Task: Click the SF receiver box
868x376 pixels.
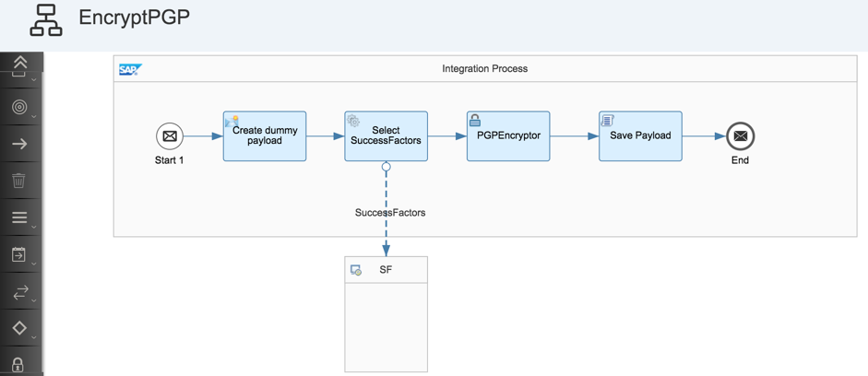Action: (x=386, y=314)
